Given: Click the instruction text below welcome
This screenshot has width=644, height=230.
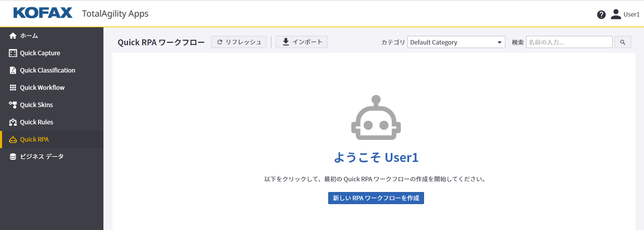Looking at the screenshot, I should (x=376, y=179).
